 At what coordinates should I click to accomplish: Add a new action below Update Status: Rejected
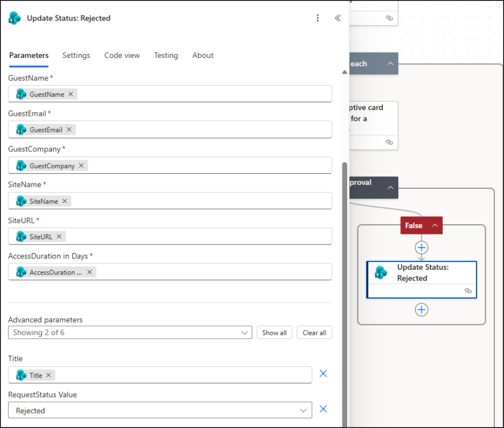click(421, 309)
